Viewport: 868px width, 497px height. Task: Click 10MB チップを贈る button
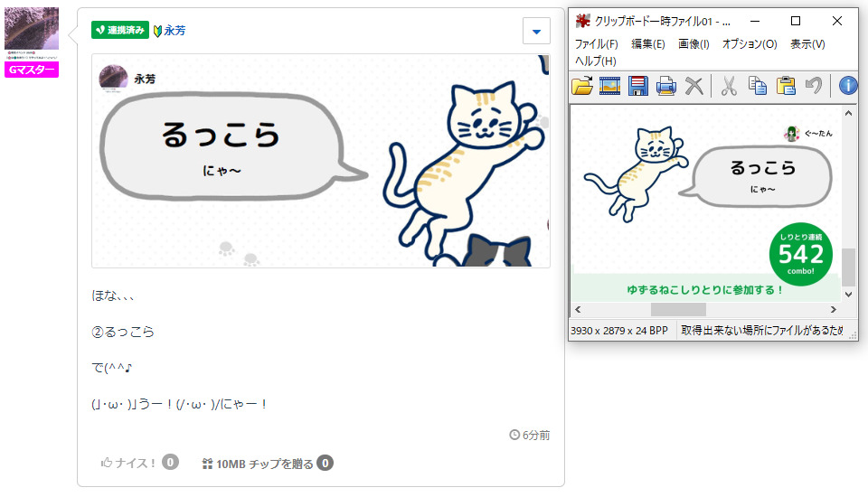pyautogui.click(x=268, y=464)
